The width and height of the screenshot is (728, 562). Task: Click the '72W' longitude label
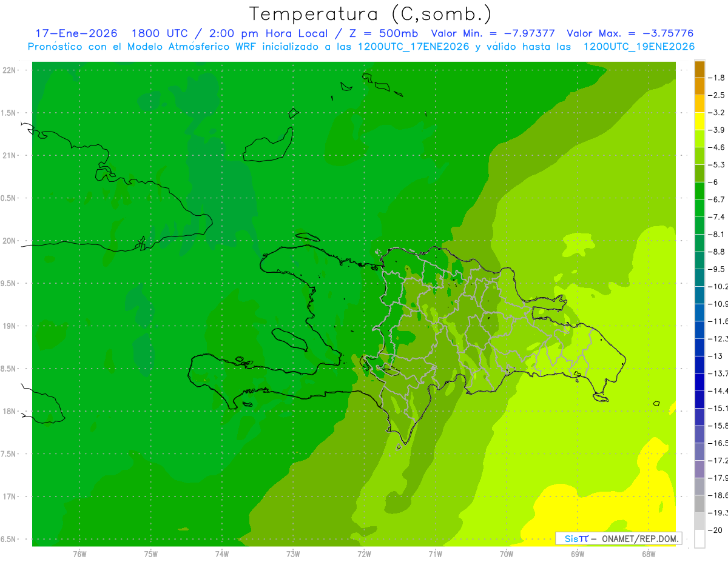pos(364,554)
